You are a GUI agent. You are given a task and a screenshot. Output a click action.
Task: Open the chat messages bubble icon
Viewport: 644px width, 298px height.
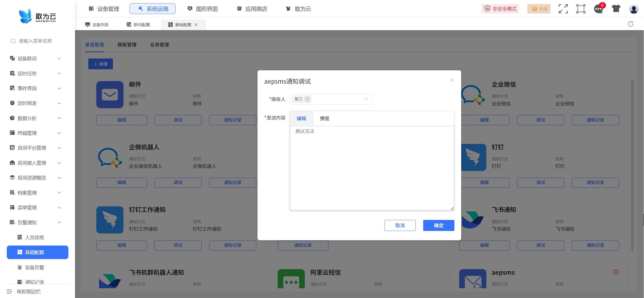coord(598,9)
